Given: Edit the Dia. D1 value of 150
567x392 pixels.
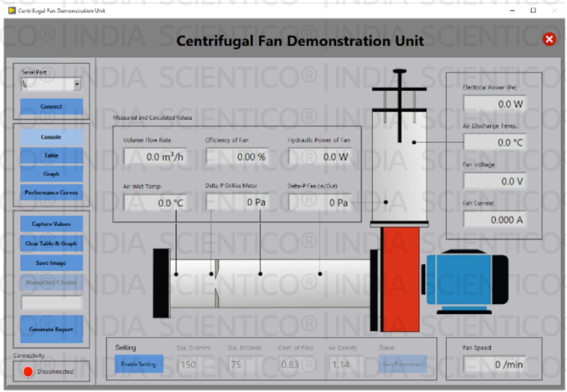Looking at the screenshot, I should [195, 364].
